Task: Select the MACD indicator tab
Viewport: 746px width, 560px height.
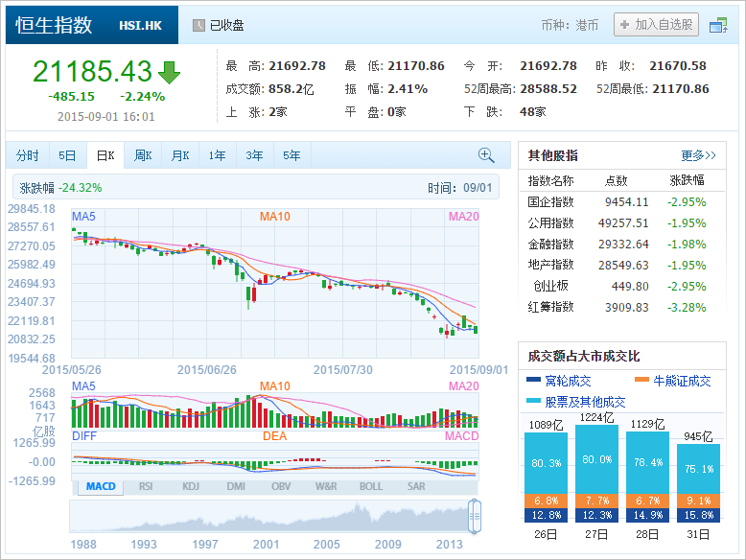Action: (101, 487)
